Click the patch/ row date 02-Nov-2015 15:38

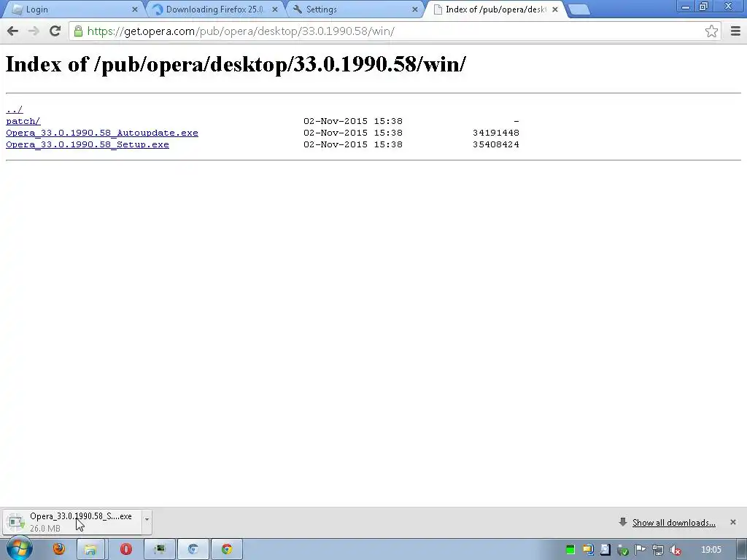pyautogui.click(x=353, y=122)
